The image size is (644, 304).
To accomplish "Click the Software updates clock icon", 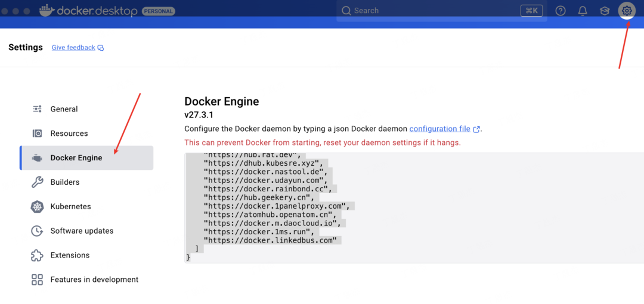I will [38, 231].
